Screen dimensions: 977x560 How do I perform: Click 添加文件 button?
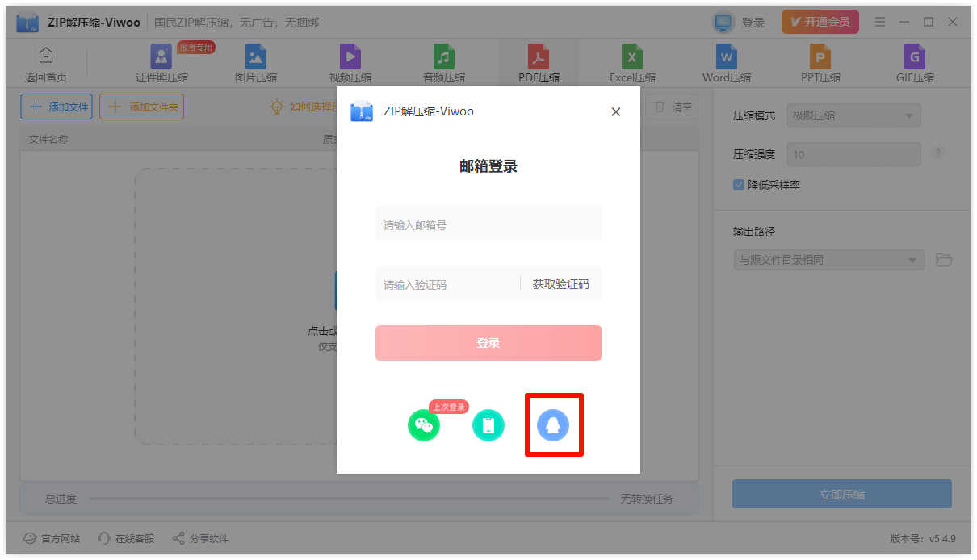point(57,107)
